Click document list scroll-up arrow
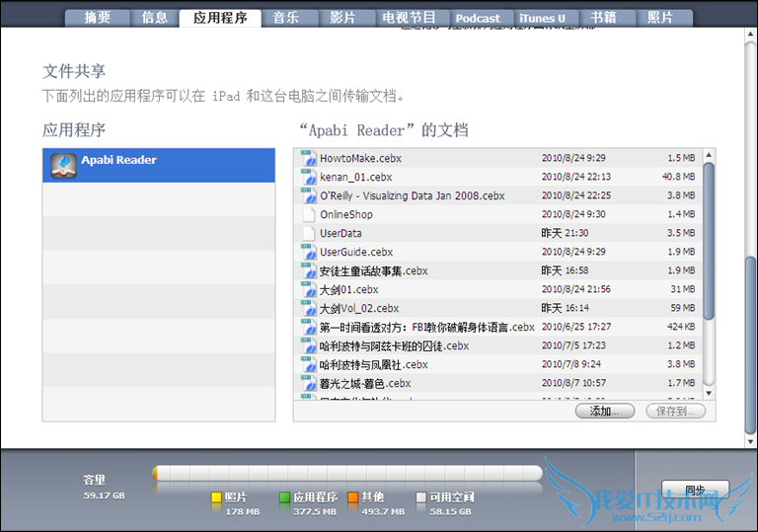 (709, 155)
